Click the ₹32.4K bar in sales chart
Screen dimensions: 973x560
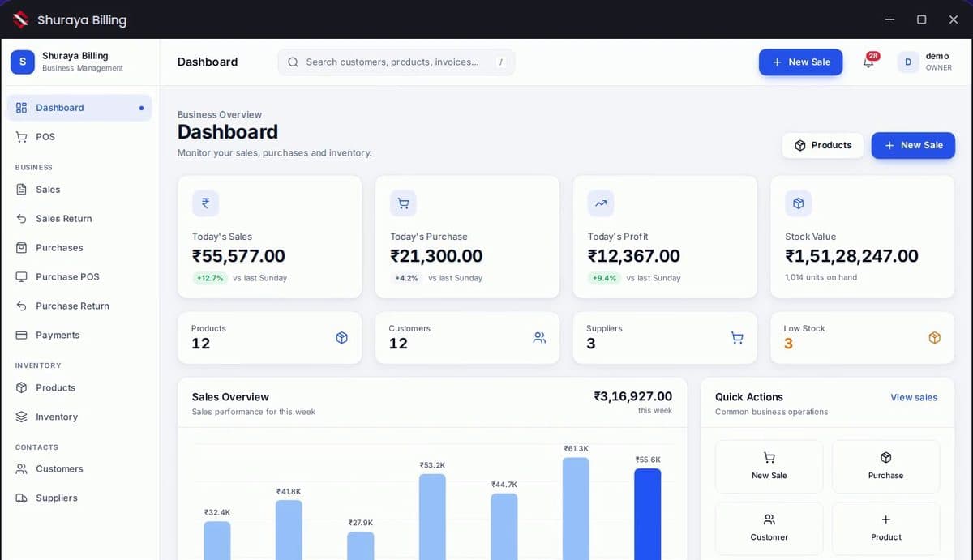point(217,541)
